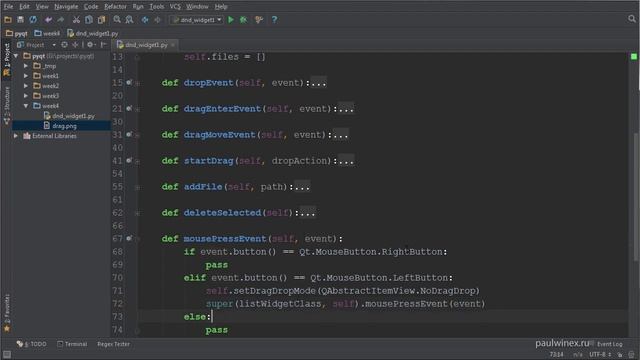
Task: Click the Save All toolbar icon
Action: 20,20
